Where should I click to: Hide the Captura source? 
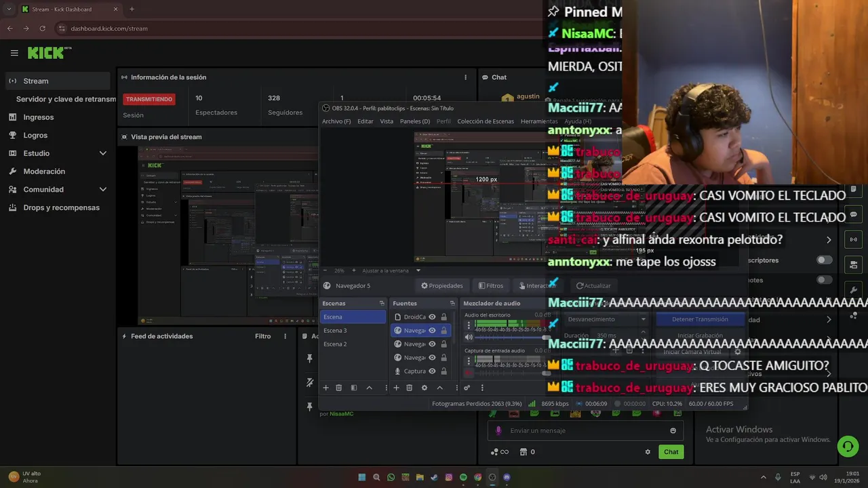[x=432, y=371]
